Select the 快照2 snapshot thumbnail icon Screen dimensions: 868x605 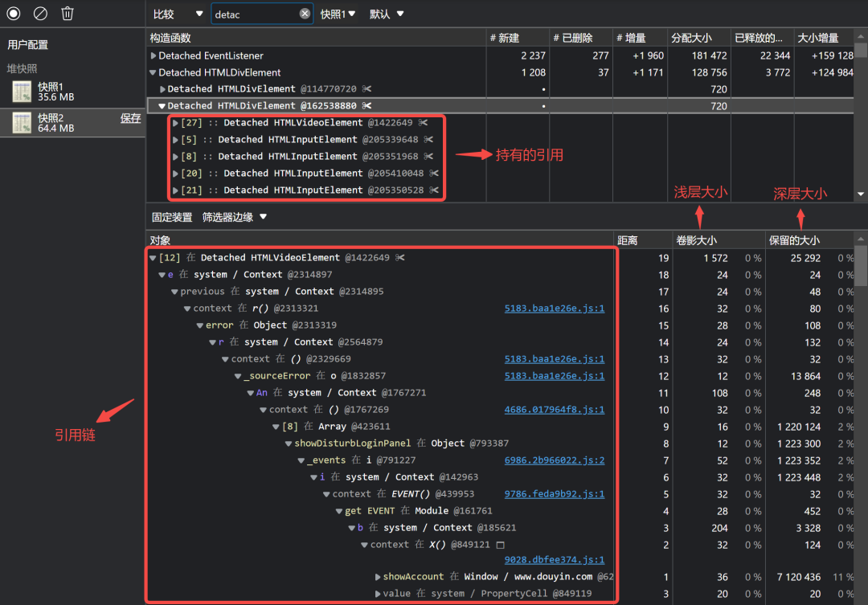(22, 122)
